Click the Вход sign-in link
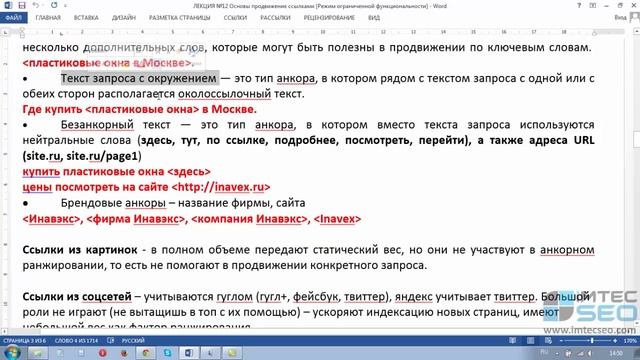Screen dimensions: 640x360 [x=620, y=18]
